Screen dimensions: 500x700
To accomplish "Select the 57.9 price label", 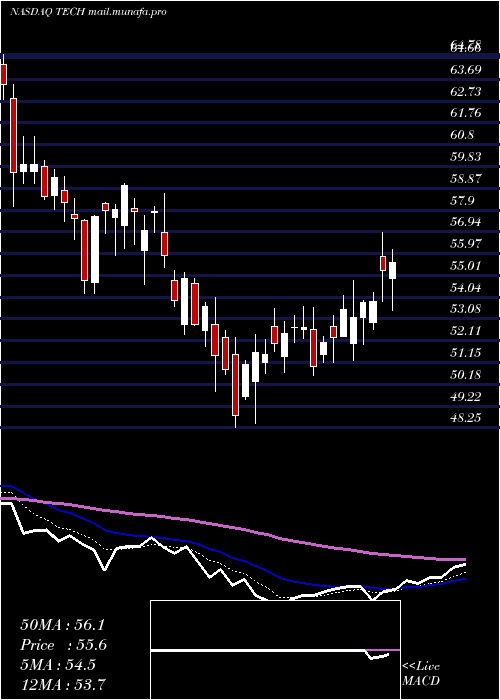I will pyautogui.click(x=462, y=200).
